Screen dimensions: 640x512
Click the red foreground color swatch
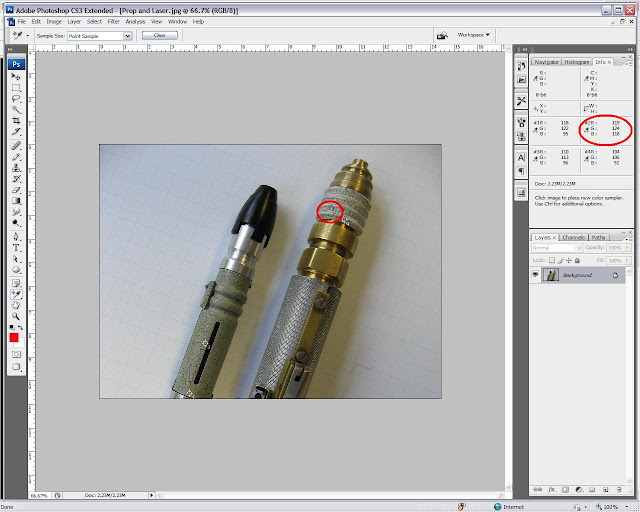(x=14, y=338)
